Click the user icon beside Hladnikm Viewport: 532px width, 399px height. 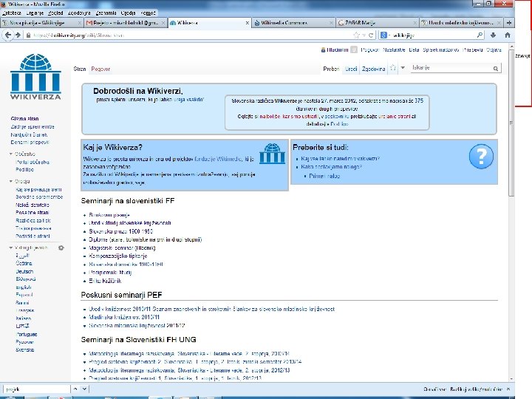click(x=323, y=50)
